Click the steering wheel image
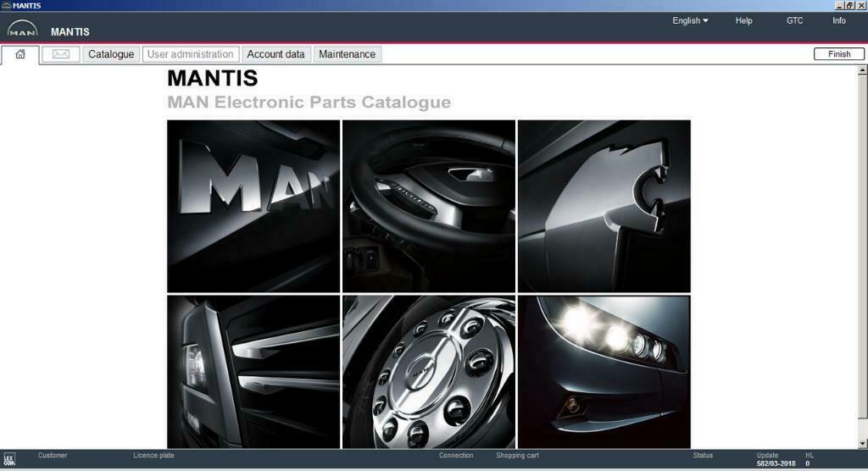The width and height of the screenshot is (868, 471). point(429,206)
